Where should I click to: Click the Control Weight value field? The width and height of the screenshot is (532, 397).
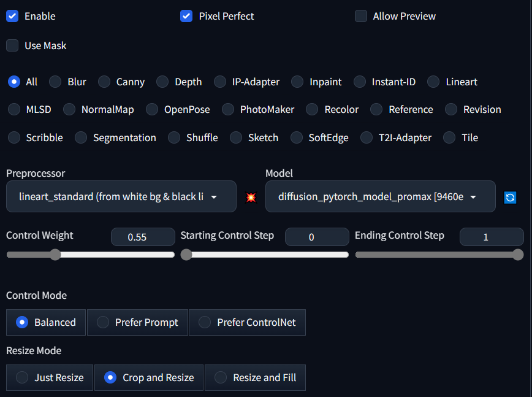(143, 237)
